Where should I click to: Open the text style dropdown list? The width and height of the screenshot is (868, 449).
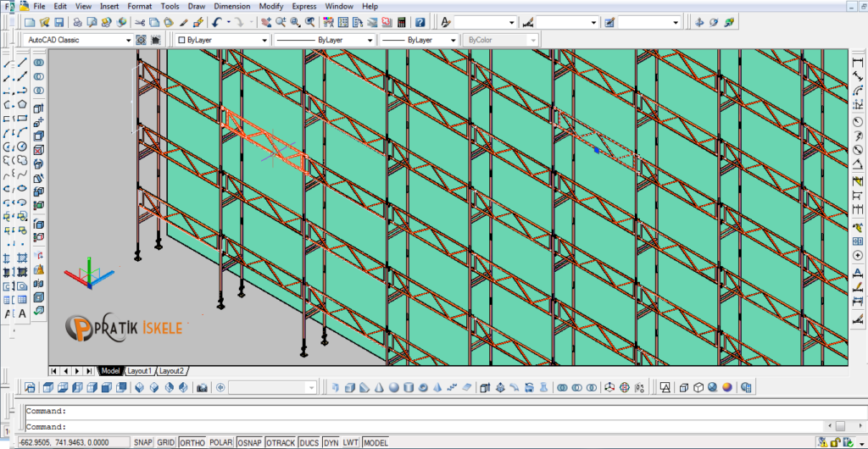pos(511,23)
